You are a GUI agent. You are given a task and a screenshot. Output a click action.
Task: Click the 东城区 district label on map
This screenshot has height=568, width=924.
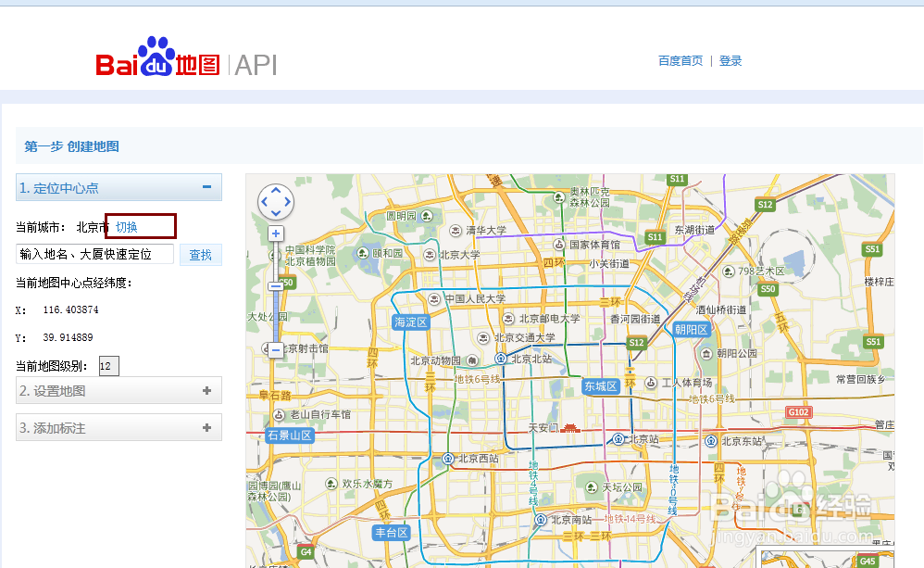click(x=601, y=386)
